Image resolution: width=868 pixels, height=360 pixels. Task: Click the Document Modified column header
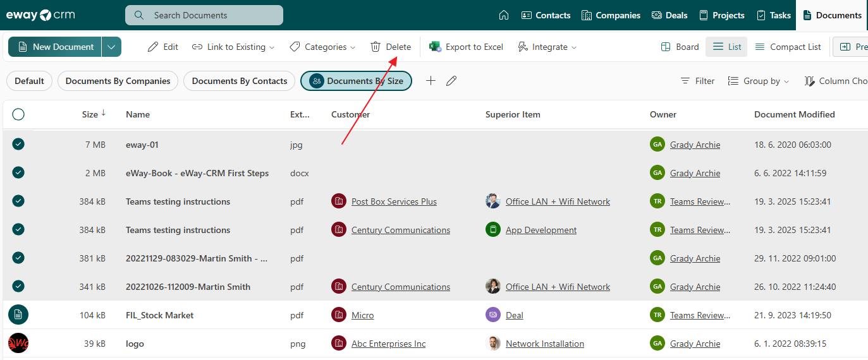795,114
